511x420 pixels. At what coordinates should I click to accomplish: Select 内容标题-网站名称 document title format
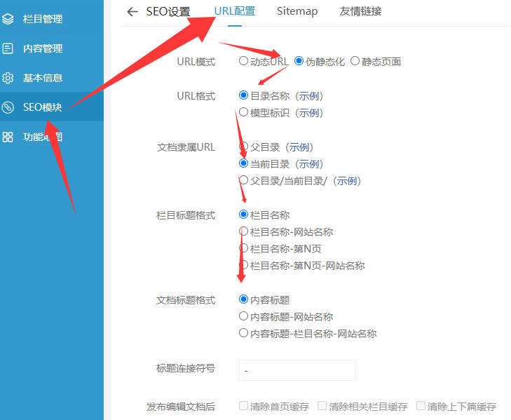[243, 316]
